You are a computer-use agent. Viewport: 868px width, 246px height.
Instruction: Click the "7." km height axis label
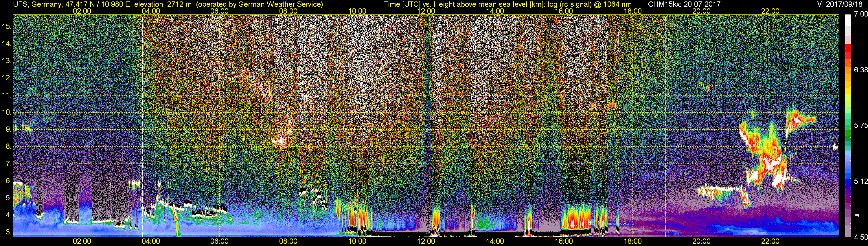click(8, 164)
